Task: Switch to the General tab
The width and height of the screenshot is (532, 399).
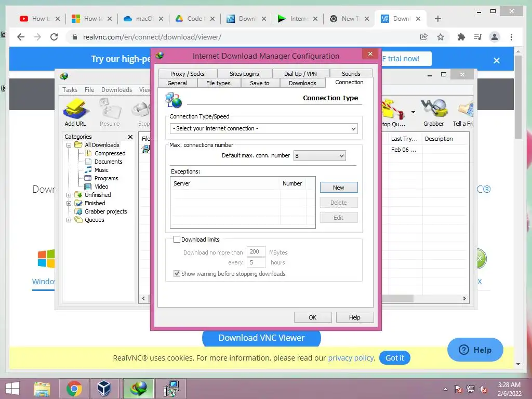Action: pos(177,83)
